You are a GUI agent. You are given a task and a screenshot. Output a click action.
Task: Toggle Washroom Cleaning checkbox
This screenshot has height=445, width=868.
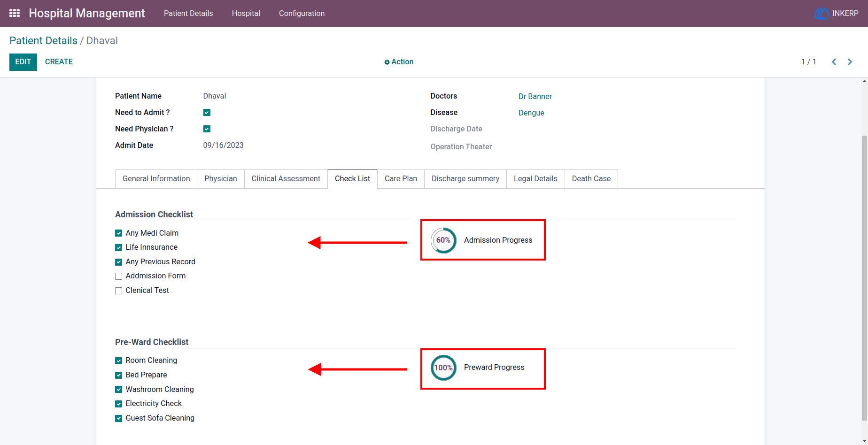118,390
